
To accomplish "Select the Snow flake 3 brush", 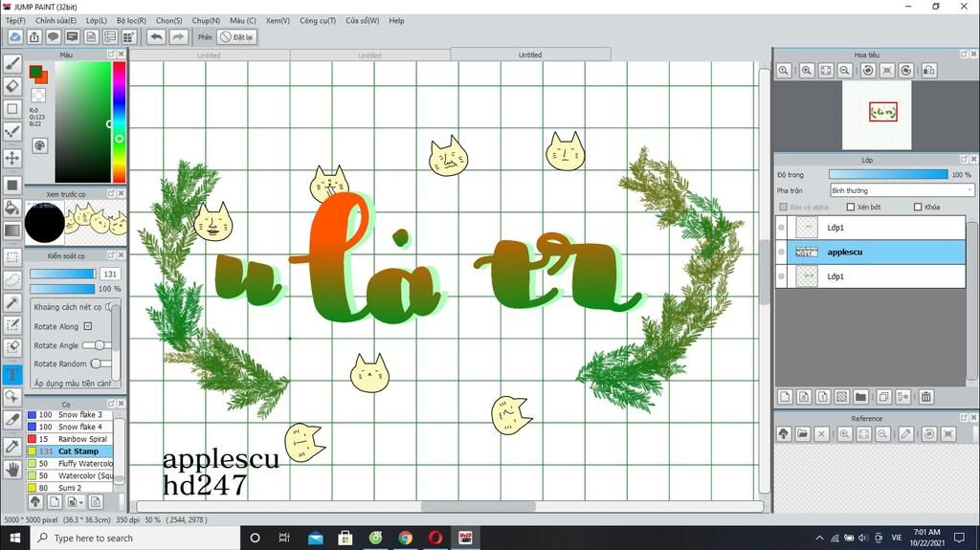I will [x=69, y=414].
